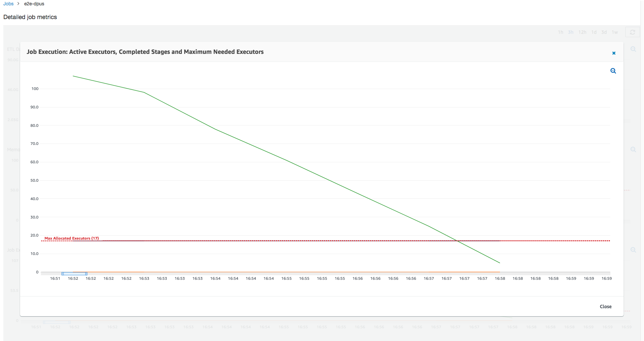Image resolution: width=644 pixels, height=341 pixels.
Task: Click the Max Allocated Executors (17) label
Action: [72, 238]
